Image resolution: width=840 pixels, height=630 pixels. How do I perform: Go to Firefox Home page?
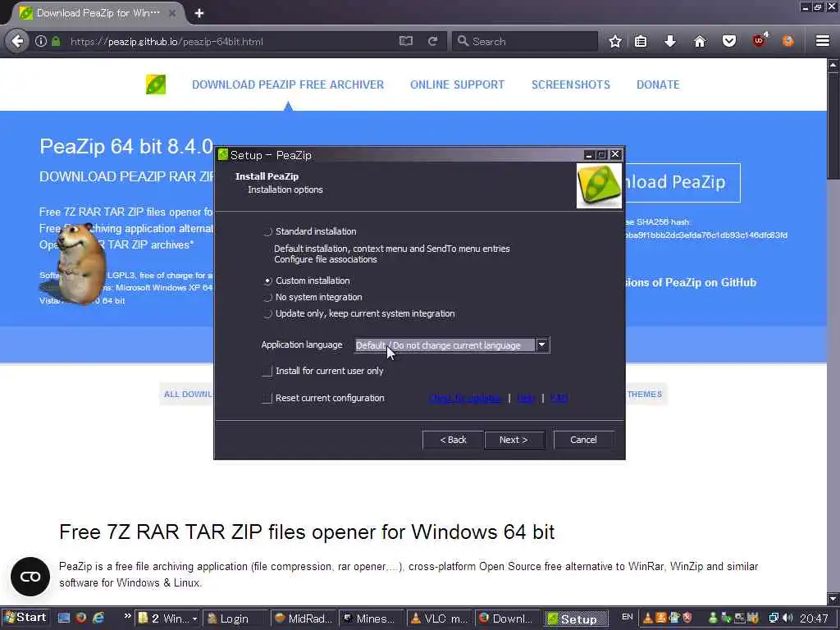click(700, 41)
